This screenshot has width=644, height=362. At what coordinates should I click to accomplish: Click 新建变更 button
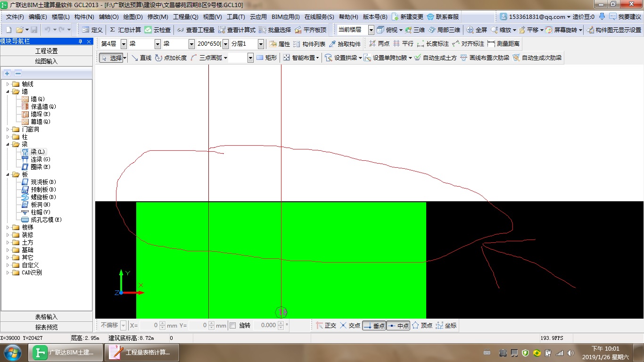coord(407,16)
